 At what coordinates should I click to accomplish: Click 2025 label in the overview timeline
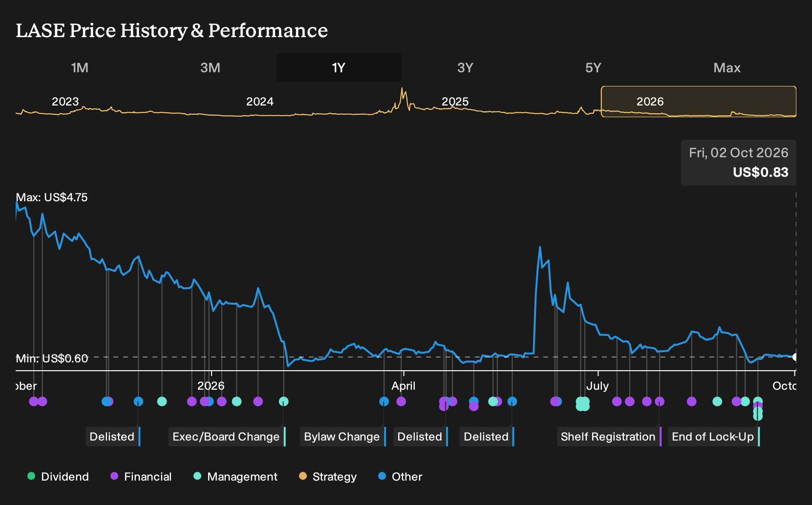pyautogui.click(x=455, y=102)
